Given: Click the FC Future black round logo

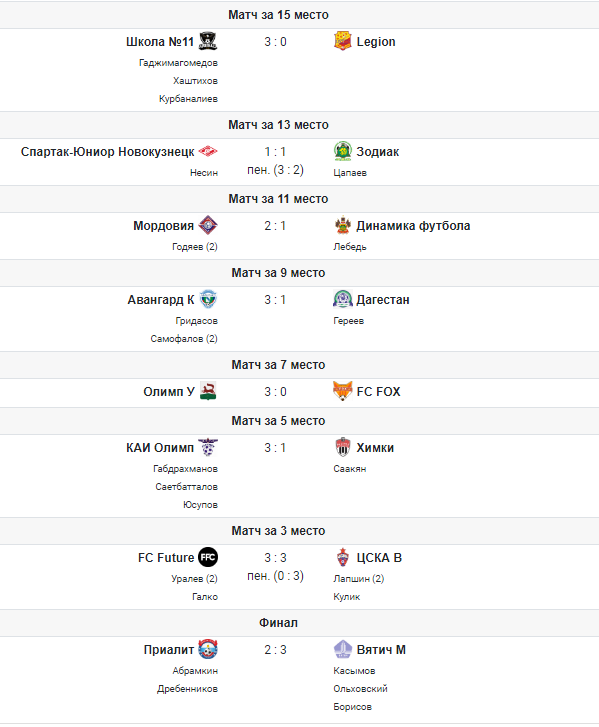Looking at the screenshot, I should [x=208, y=557].
